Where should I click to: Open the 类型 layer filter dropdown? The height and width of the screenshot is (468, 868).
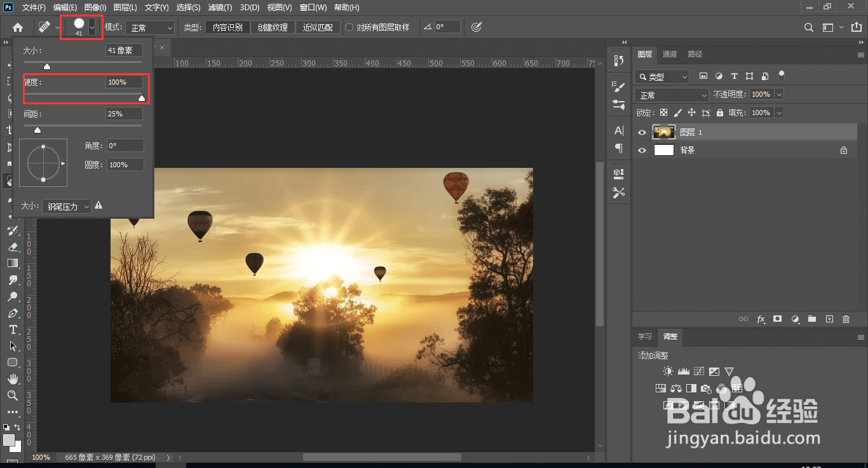click(x=662, y=76)
